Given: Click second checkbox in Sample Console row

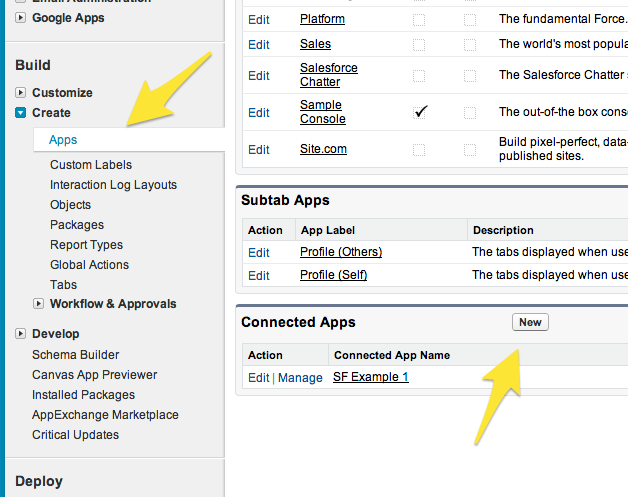Looking at the screenshot, I should point(470,113).
